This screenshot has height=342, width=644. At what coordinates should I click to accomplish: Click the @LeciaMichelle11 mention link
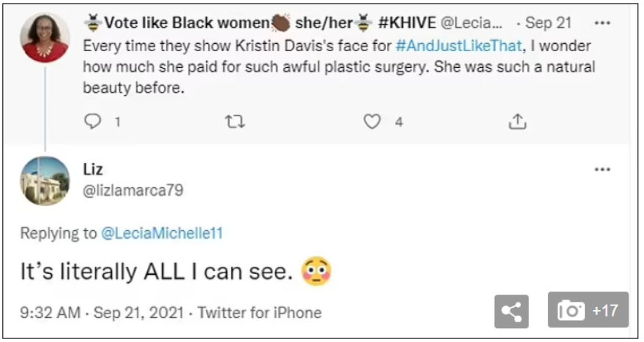click(x=161, y=234)
